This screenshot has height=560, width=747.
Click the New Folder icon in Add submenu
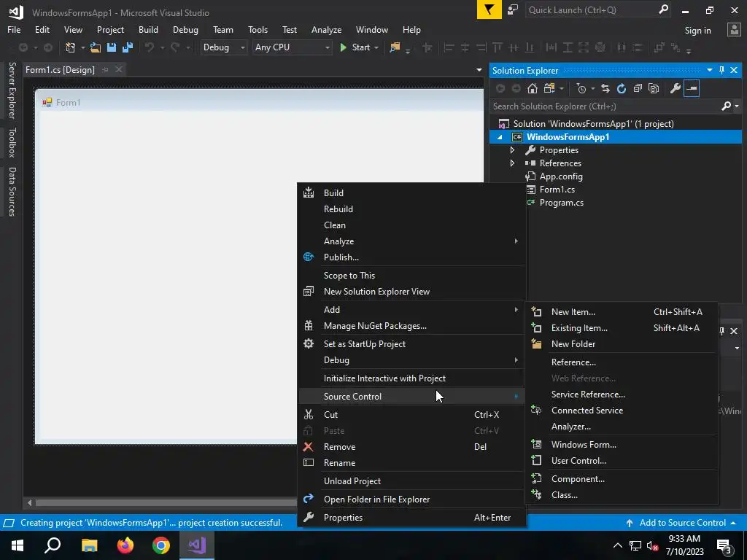click(536, 344)
